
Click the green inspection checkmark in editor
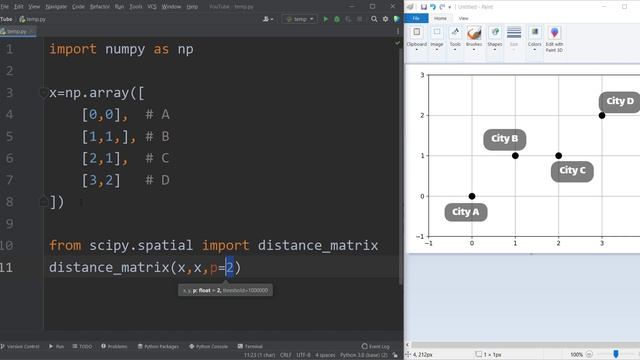(398, 43)
